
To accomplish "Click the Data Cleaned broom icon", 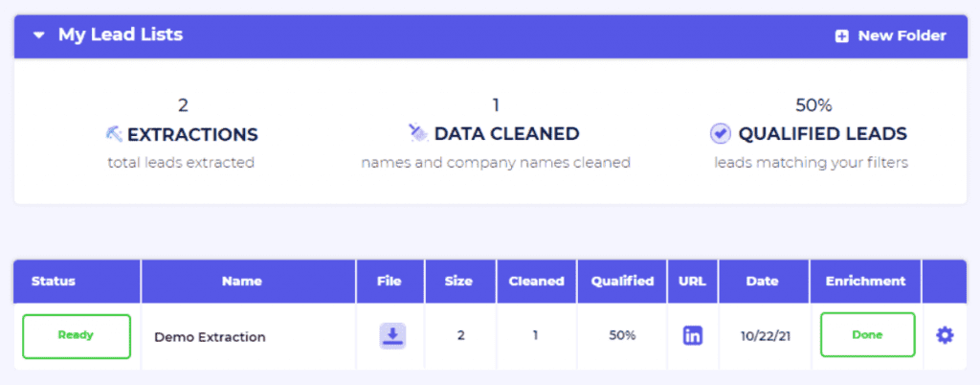I will coord(417,134).
